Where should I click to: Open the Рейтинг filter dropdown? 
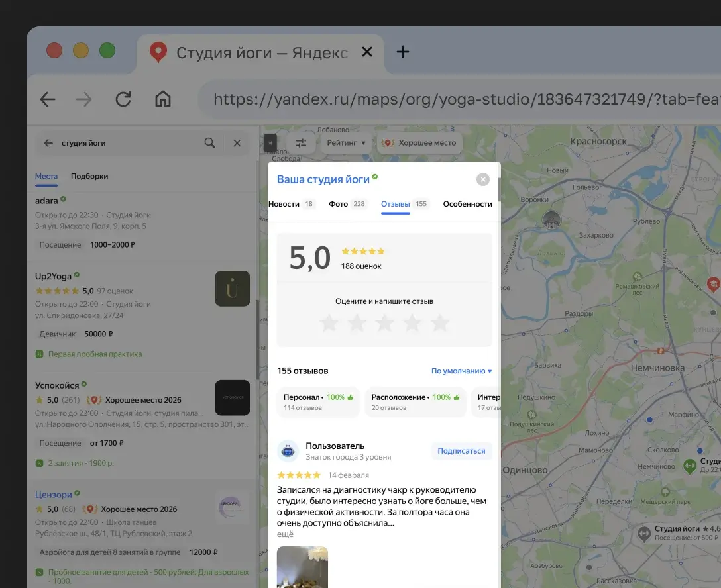346,143
